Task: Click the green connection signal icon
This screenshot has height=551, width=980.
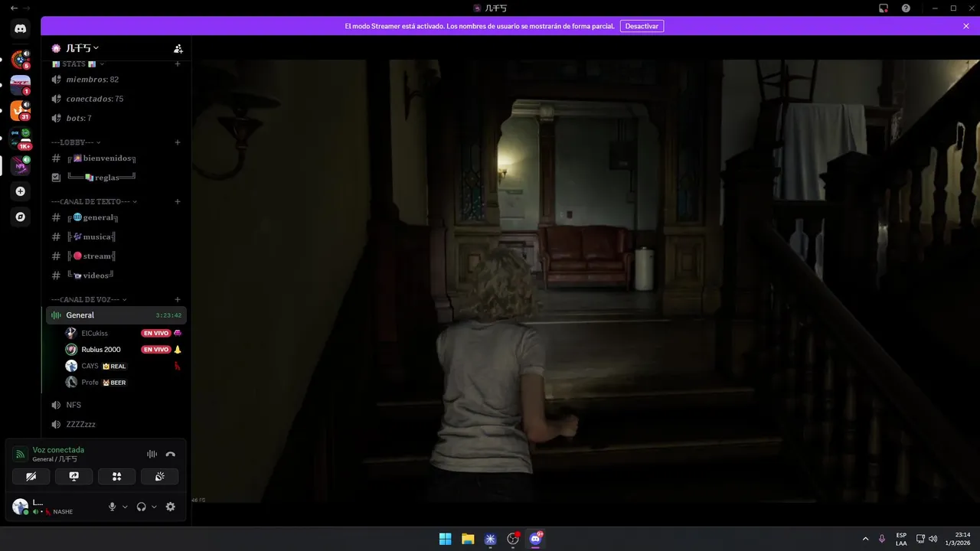Action: coord(21,454)
